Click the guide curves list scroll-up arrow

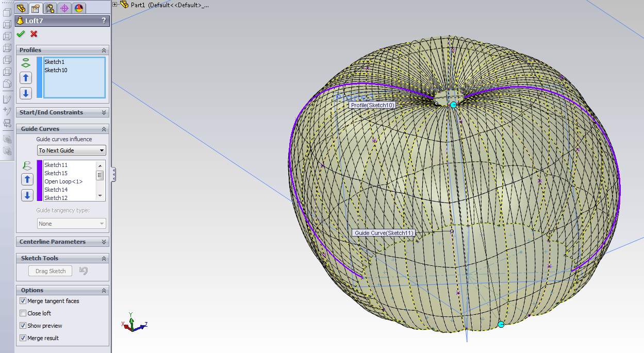pos(100,165)
